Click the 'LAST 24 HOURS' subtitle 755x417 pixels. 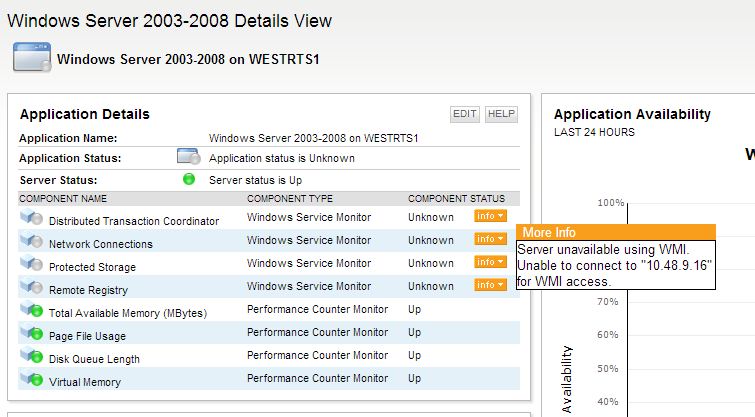pyautogui.click(x=594, y=132)
